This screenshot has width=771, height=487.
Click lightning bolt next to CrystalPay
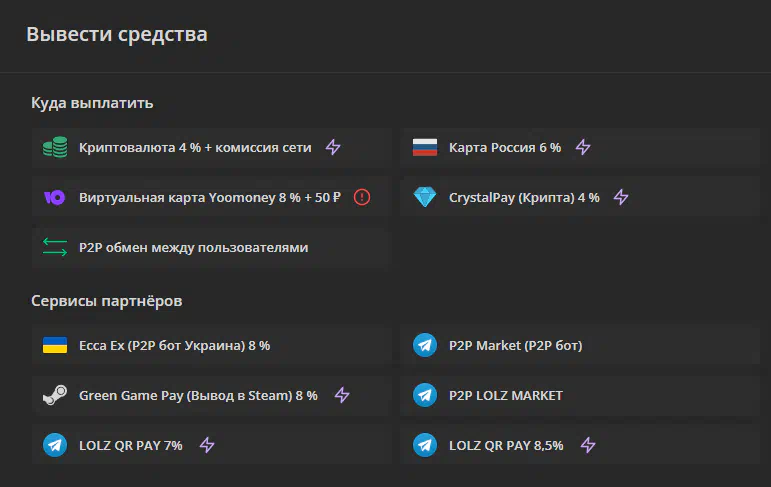tap(621, 197)
